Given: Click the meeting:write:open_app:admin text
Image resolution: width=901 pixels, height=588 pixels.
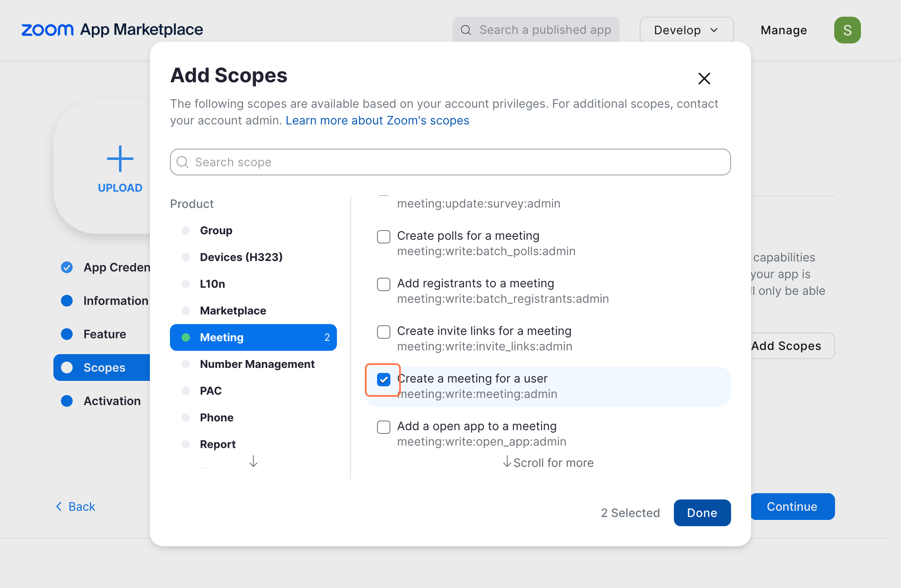Looking at the screenshot, I should [482, 441].
